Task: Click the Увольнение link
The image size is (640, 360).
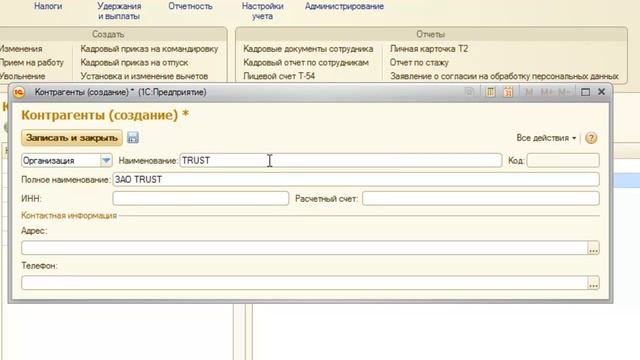Action: point(22,76)
